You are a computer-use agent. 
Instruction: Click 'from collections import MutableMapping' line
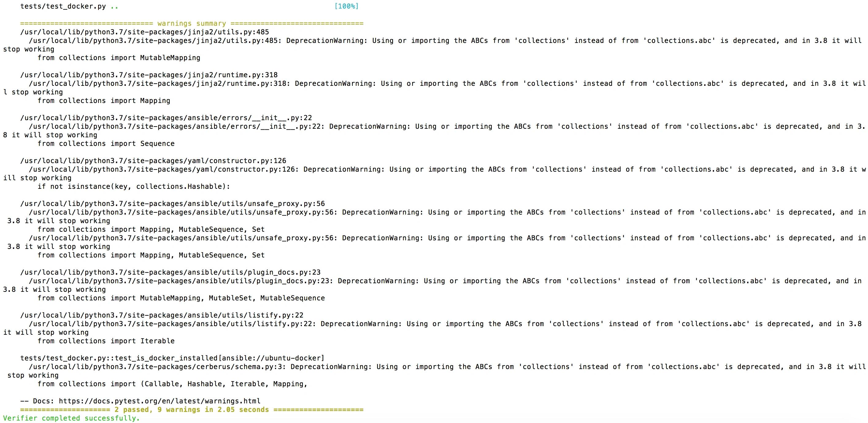coord(119,58)
